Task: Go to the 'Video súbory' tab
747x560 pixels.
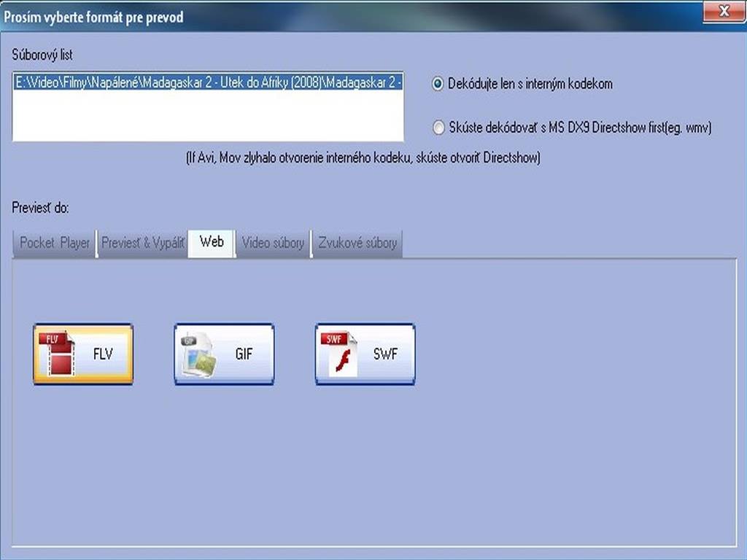Action: pos(273,243)
